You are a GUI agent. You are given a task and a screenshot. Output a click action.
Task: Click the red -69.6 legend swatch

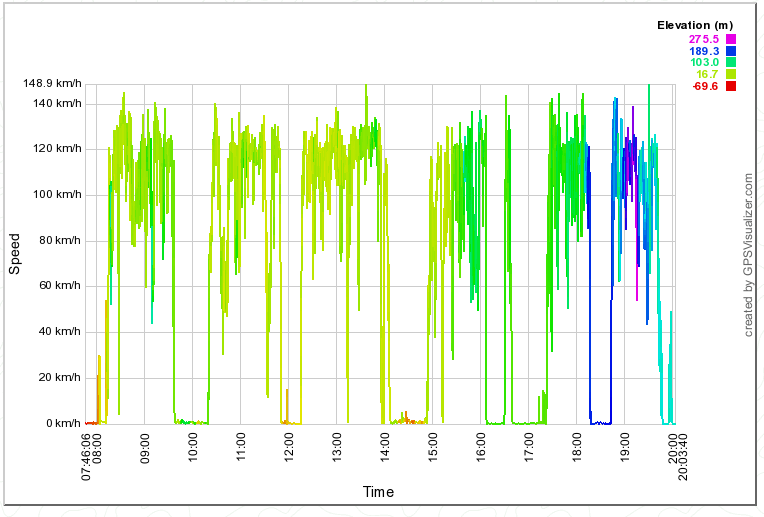click(731, 87)
